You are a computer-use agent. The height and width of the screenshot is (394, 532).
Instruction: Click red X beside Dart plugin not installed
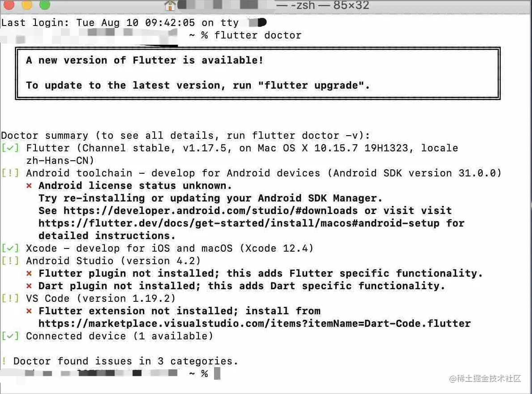pyautogui.click(x=29, y=286)
